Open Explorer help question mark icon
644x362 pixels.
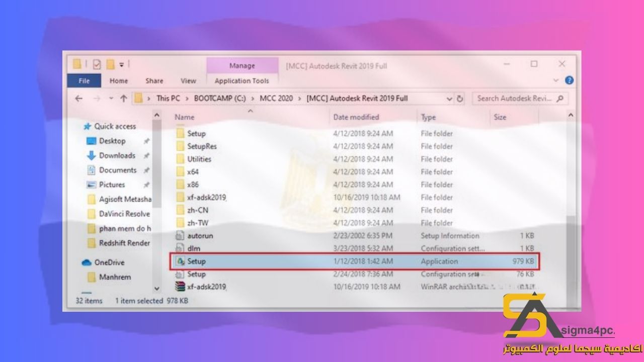pyautogui.click(x=569, y=80)
